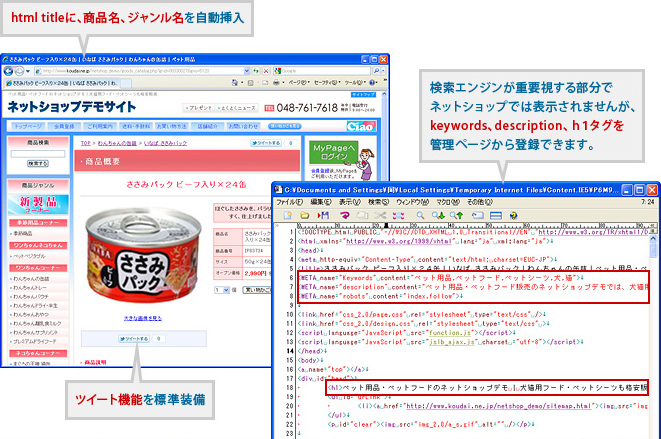Click the わんちゃんの缶詰 breadcrumb link

point(117,143)
